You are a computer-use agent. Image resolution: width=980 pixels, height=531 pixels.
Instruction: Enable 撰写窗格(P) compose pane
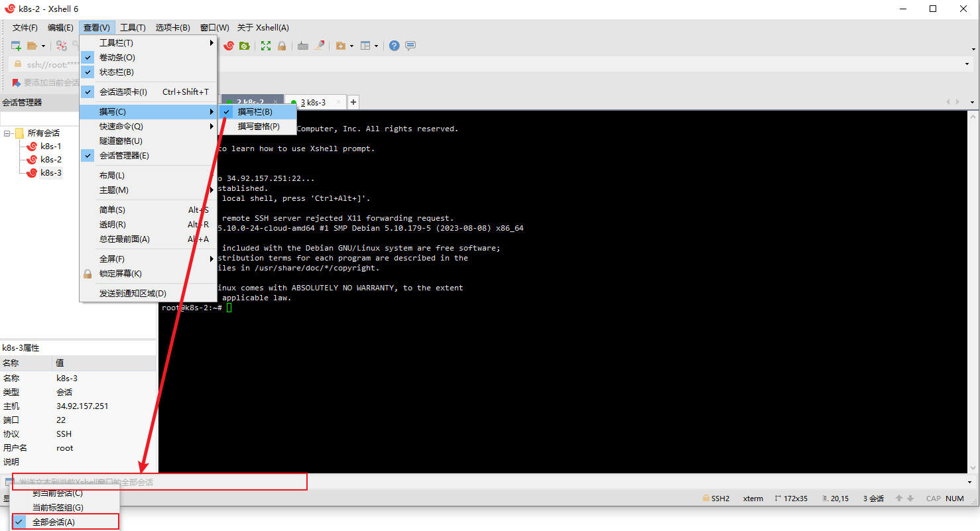tap(257, 127)
